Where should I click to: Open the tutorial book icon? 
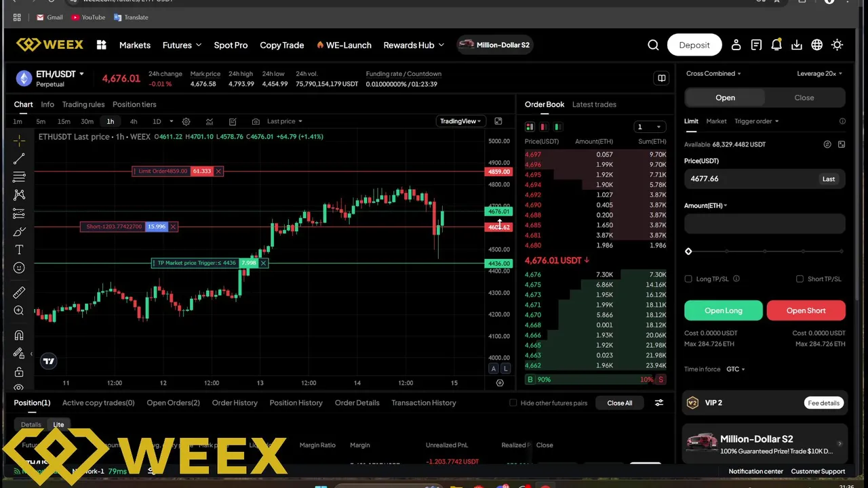661,78
